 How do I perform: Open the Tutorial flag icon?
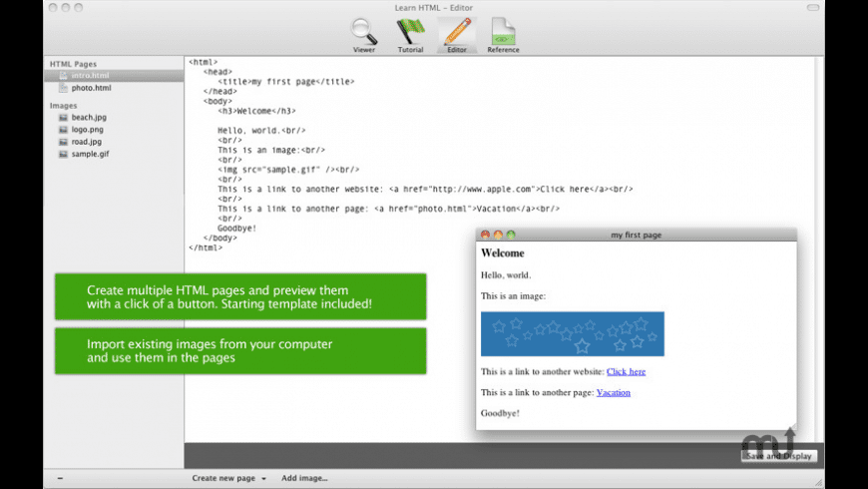(410, 35)
